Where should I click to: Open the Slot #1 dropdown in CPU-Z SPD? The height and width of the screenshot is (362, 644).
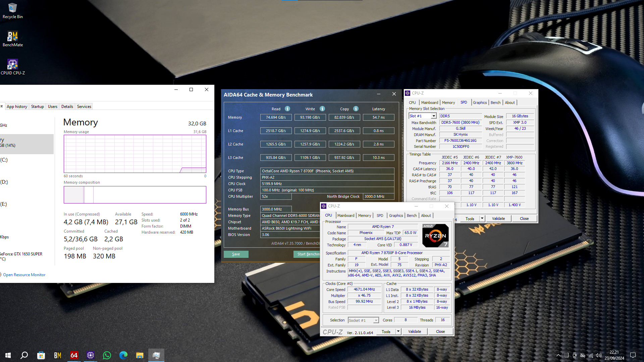tap(434, 116)
